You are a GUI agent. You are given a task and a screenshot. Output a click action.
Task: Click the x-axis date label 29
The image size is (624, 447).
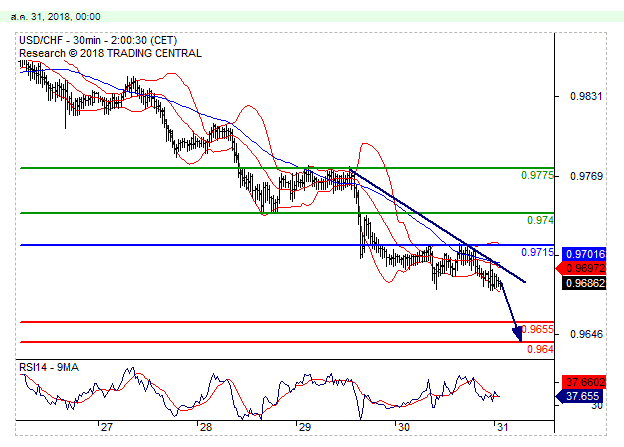tap(305, 427)
